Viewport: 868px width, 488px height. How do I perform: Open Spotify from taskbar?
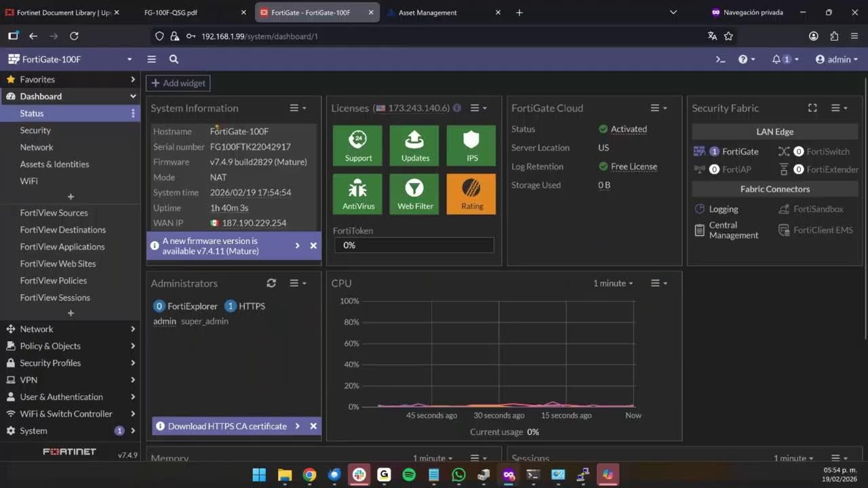(x=409, y=474)
